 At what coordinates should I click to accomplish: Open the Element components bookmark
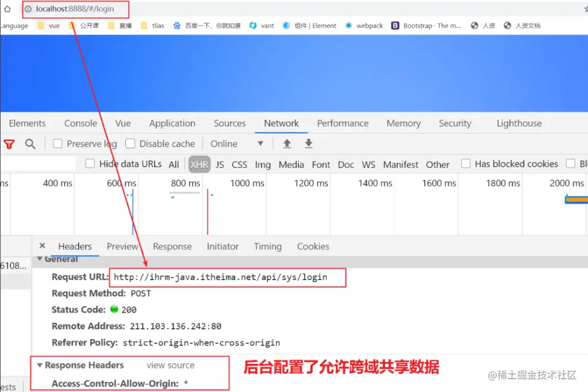point(309,25)
